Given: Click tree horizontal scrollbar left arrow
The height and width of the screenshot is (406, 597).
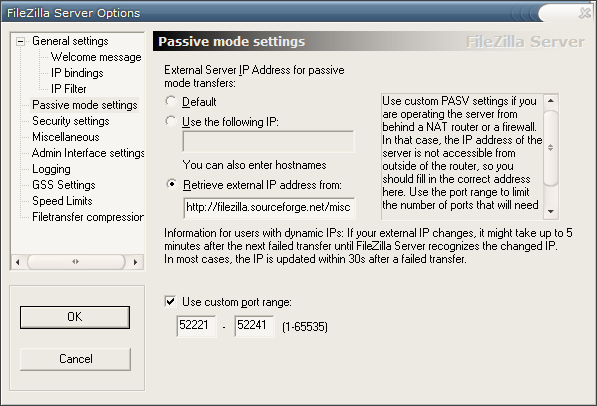Looking at the screenshot, I should [18, 262].
